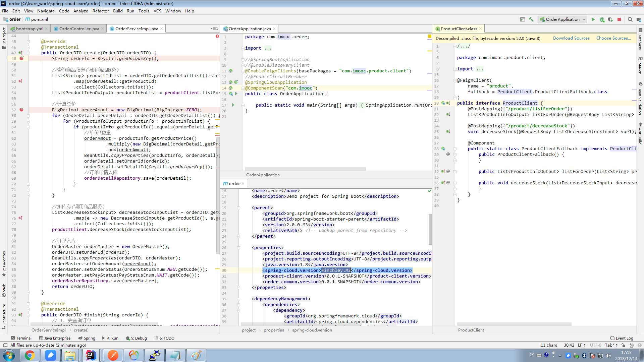Click the Choose Sources... link
Image resolution: width=644 pixels, height=362 pixels.
tap(613, 38)
